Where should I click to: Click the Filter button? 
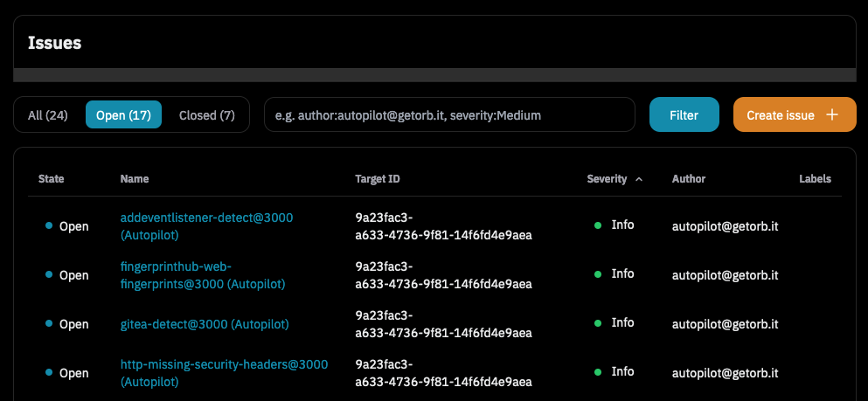click(x=684, y=114)
